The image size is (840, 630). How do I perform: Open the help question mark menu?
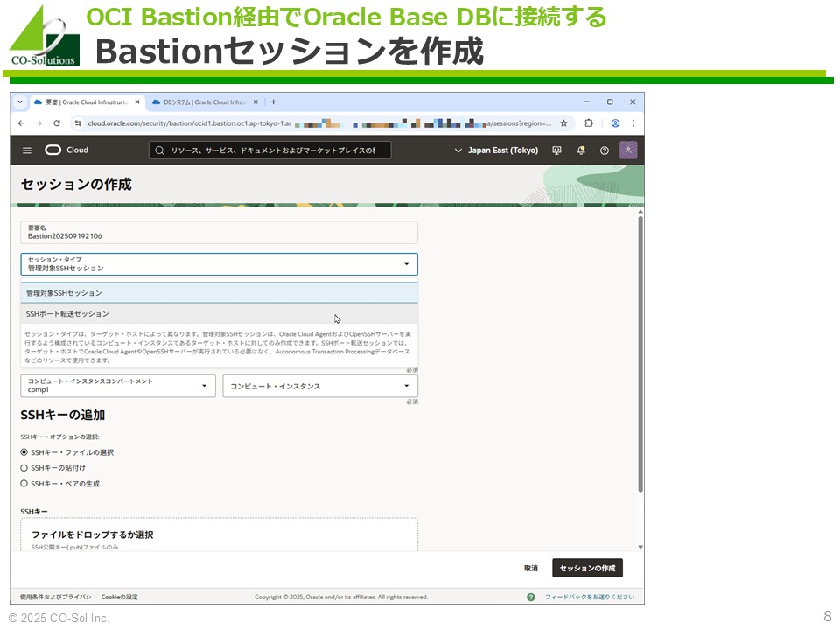[x=605, y=150]
